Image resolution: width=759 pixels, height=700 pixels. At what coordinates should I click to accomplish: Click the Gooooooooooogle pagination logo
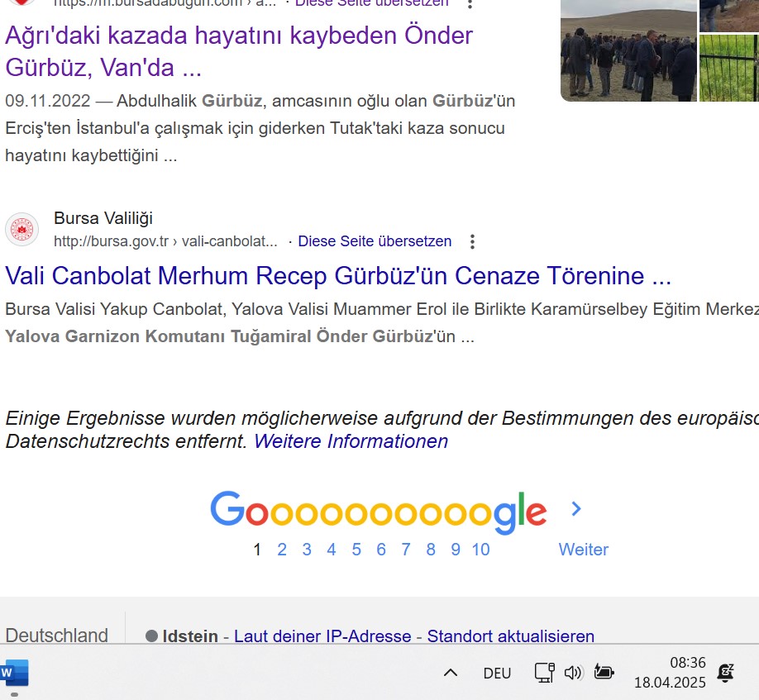379,512
